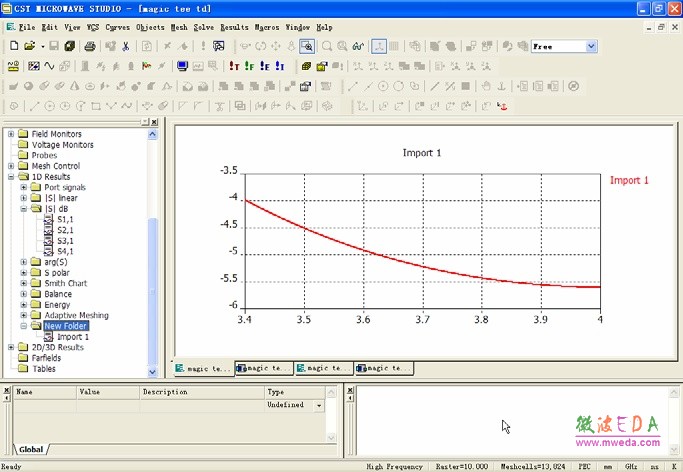Click the component properties icon in modeling toolbar
The width and height of the screenshot is (683, 472).
[305, 86]
